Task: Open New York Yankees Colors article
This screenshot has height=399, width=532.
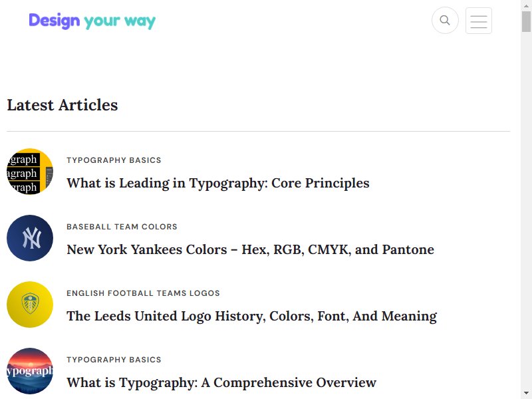Action: [x=251, y=250]
